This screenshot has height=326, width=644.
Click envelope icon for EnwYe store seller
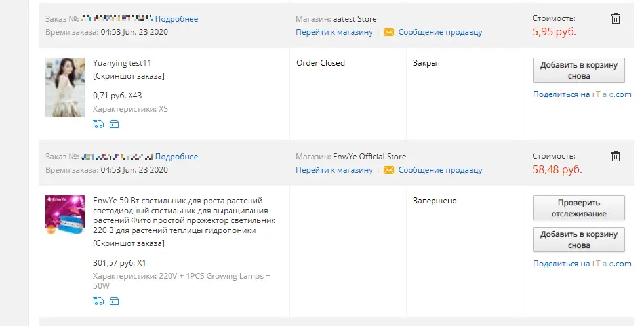(x=388, y=170)
